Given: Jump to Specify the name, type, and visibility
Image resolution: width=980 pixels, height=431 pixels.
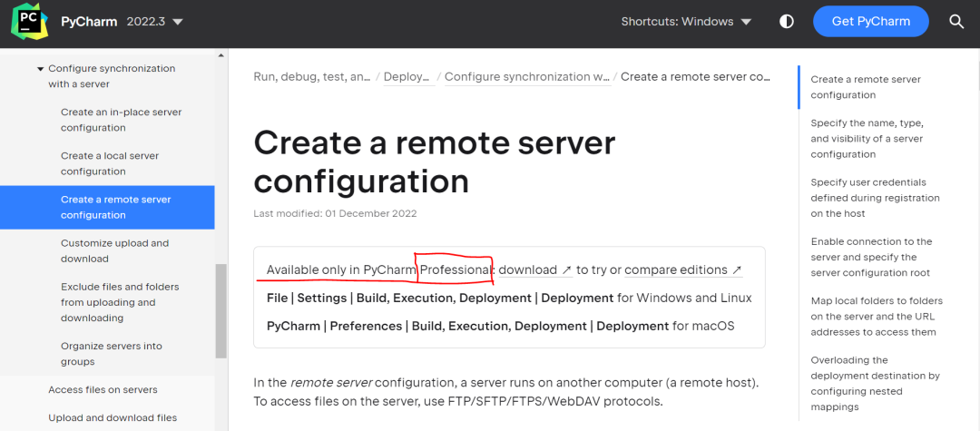Looking at the screenshot, I should pos(867,139).
